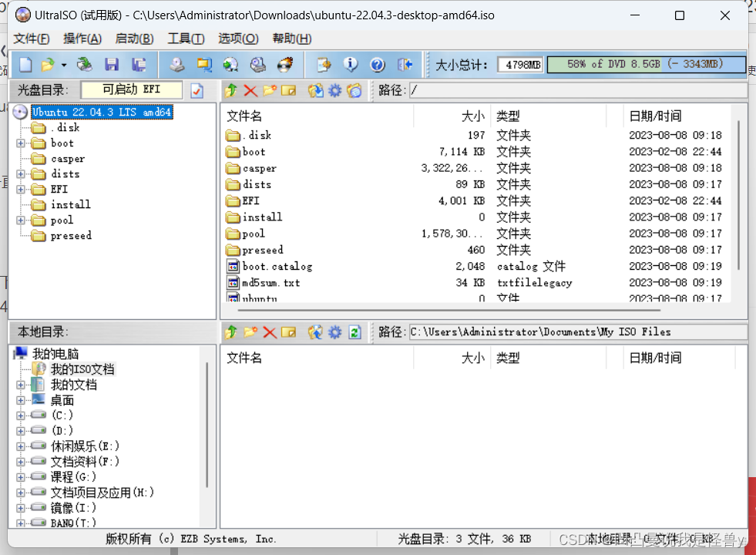Refresh the local directory with the green arrows icon
Screen dimensions: 756x555
point(354,331)
